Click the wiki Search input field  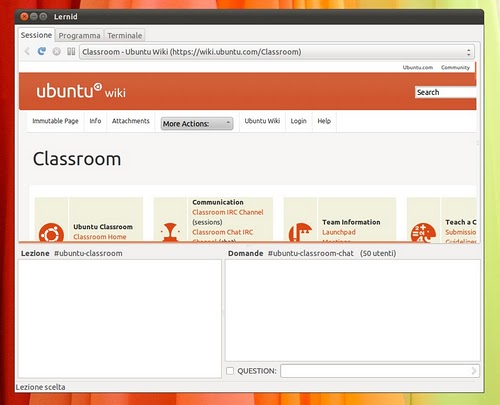(445, 92)
